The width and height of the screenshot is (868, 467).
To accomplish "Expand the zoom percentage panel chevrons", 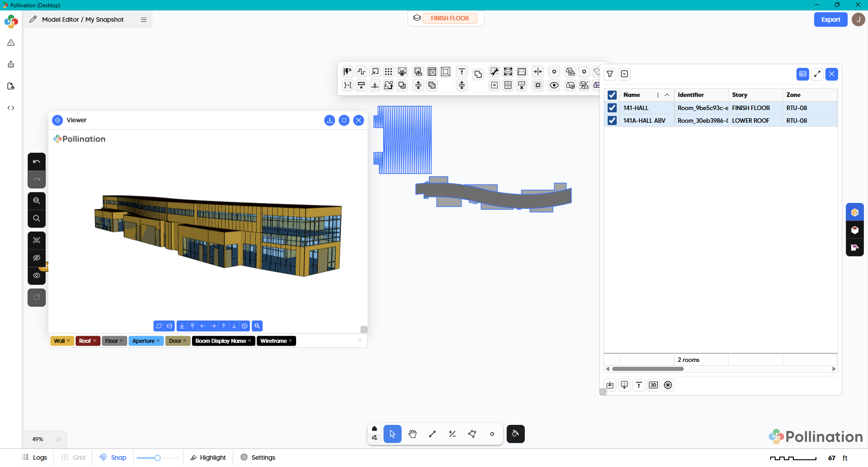I will pos(58,439).
